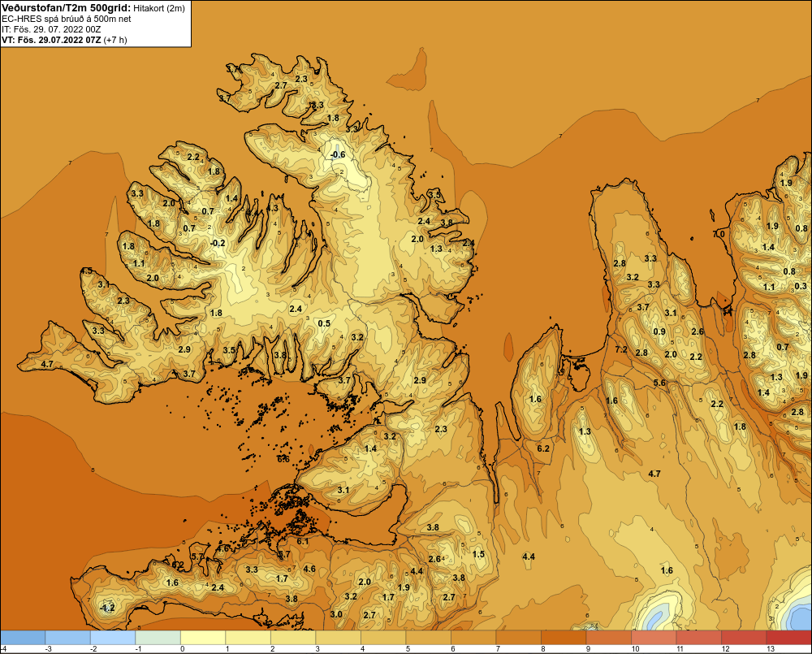
Task: Click the '7.0' temperature value on the map
Action: pyautogui.click(x=719, y=234)
